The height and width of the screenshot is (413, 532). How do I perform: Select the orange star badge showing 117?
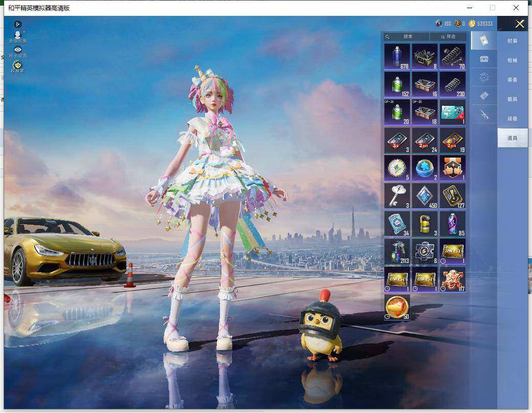[453, 279]
